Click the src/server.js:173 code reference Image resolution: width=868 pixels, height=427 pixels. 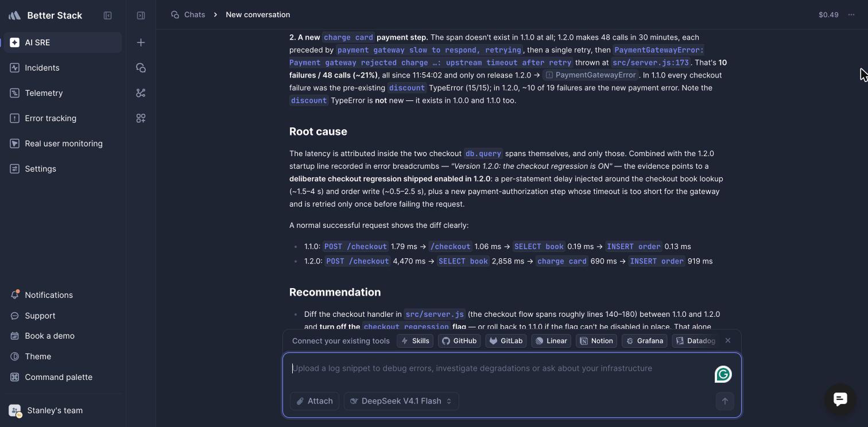point(650,63)
